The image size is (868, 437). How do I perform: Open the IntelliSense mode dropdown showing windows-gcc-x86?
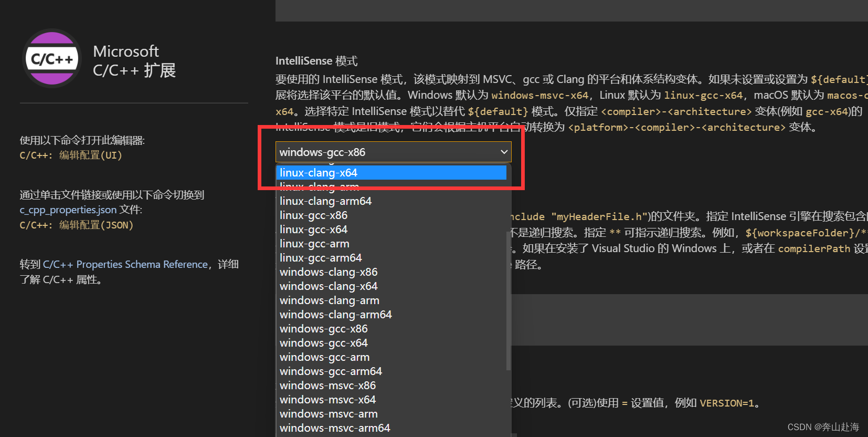tap(393, 152)
